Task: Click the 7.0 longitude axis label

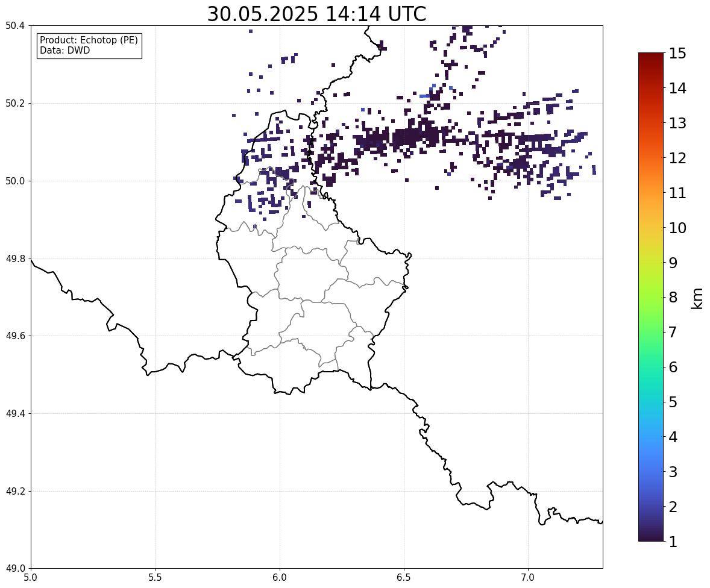Action: pos(528,578)
